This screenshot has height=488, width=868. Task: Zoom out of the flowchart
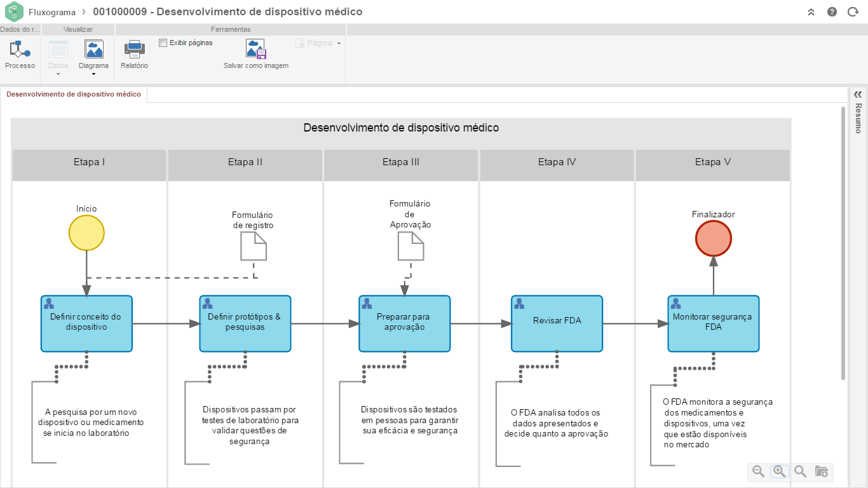point(758,471)
